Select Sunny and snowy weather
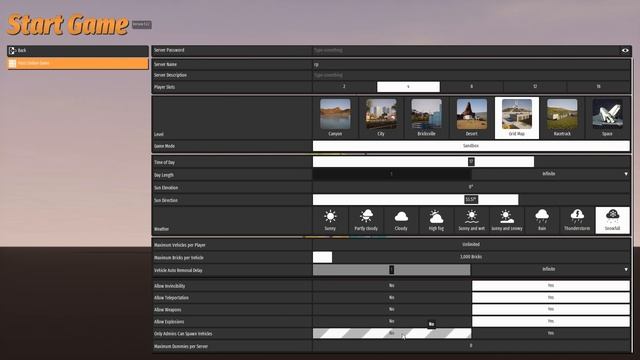640x360 pixels. tap(507, 220)
